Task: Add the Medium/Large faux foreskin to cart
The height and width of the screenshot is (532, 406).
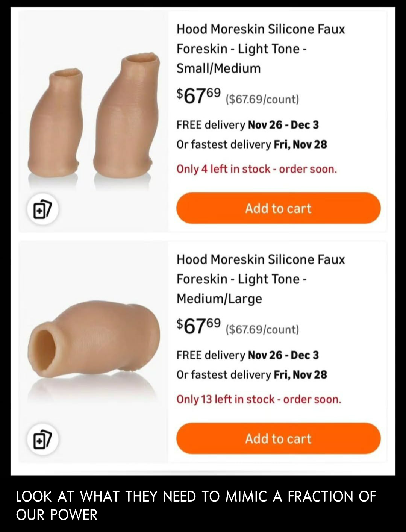Action: point(278,438)
